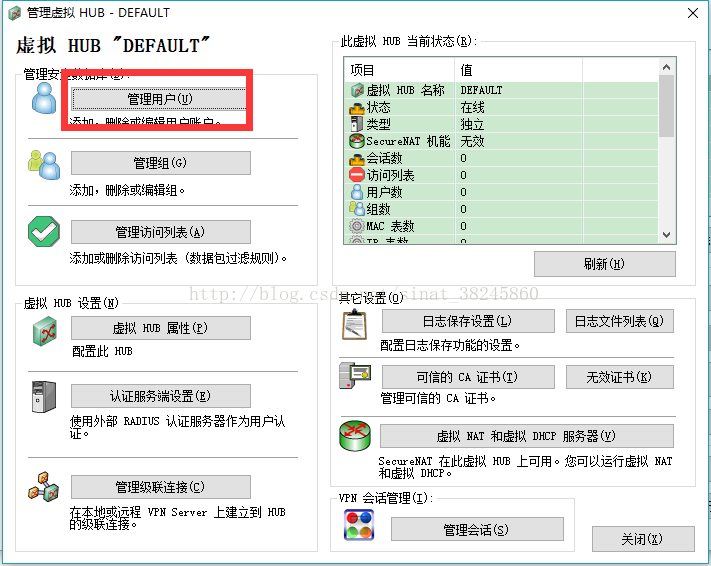
Task: Open 管理组 (Manage Groups)
Action: [160, 163]
